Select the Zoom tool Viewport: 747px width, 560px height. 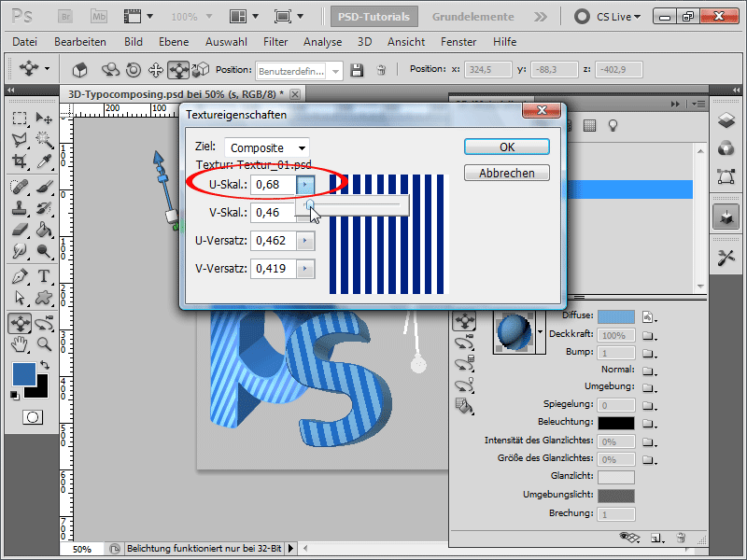(44, 343)
